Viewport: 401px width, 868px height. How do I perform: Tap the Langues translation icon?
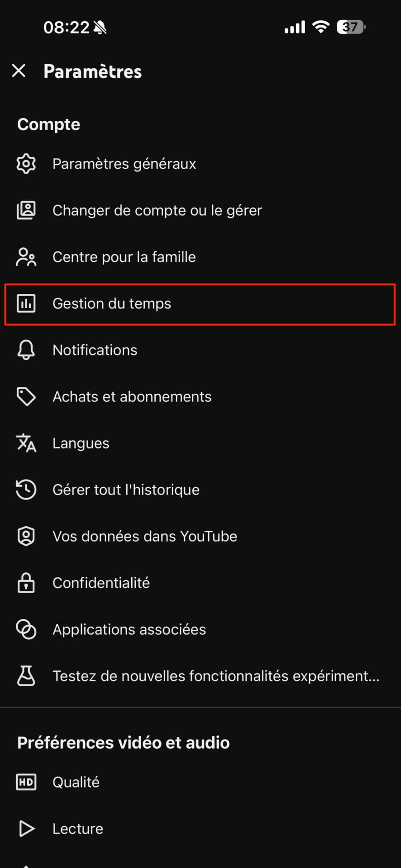(x=26, y=443)
